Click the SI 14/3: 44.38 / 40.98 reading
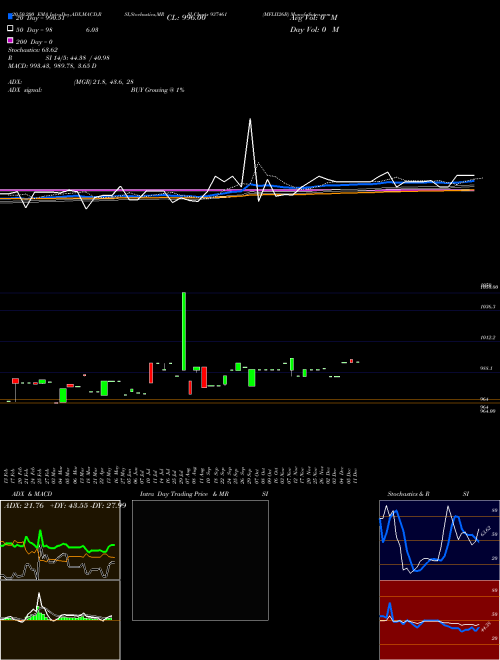This screenshot has width=500, height=660. click(x=77, y=58)
